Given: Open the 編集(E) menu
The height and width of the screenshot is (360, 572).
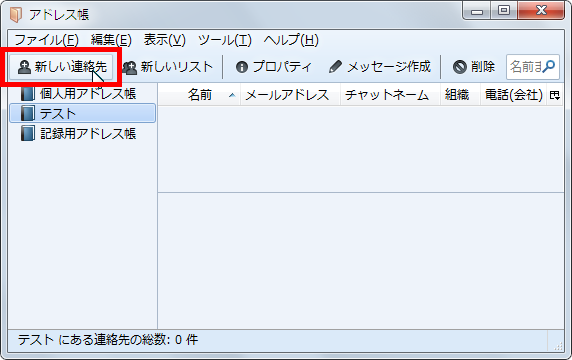Looking at the screenshot, I should 111,40.
